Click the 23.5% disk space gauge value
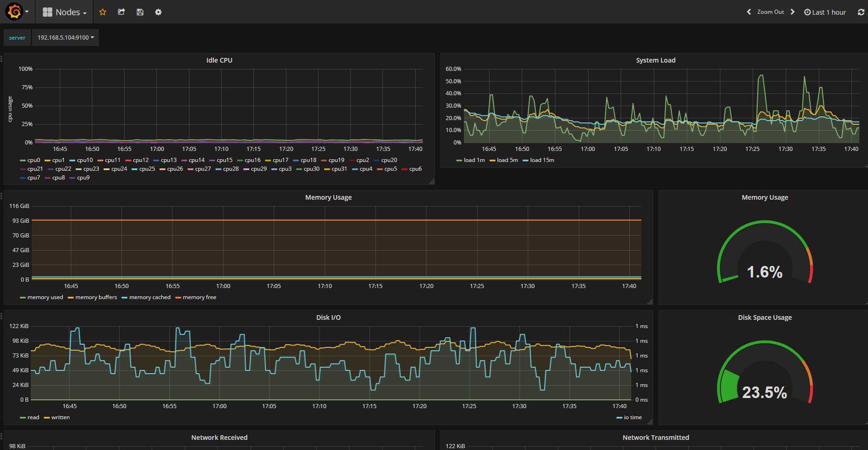Screen dimensions: 868x450 765,392
